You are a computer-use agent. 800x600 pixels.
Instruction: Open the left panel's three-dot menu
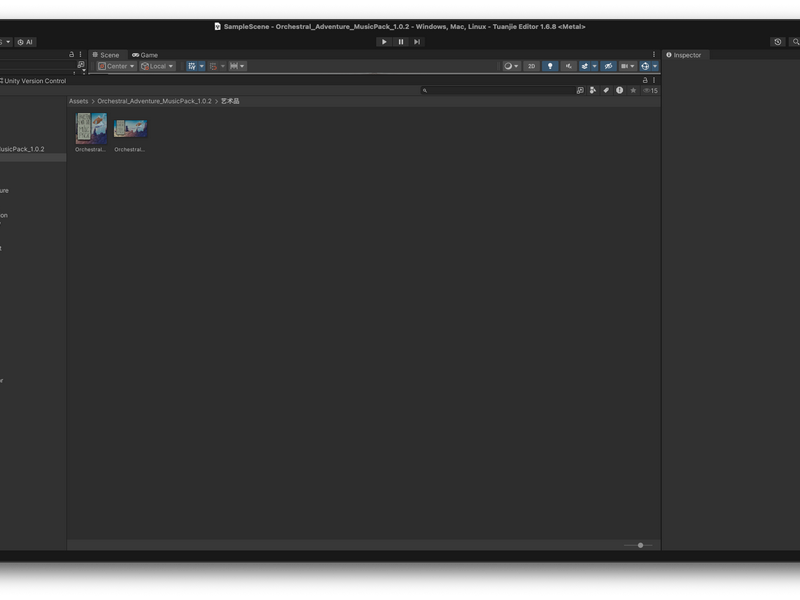click(80, 54)
